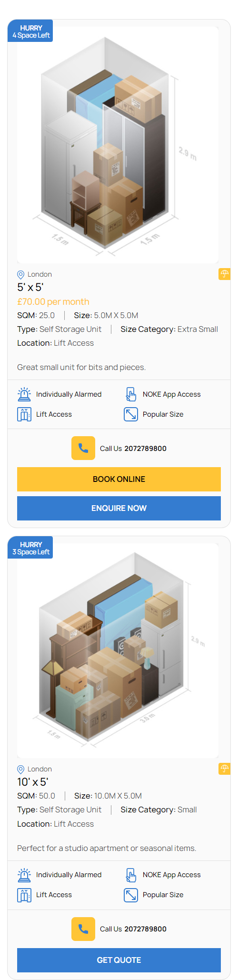Viewport: 238px width, 980px height.
Task: Click the BOOK ONLINE button
Action: point(119,479)
